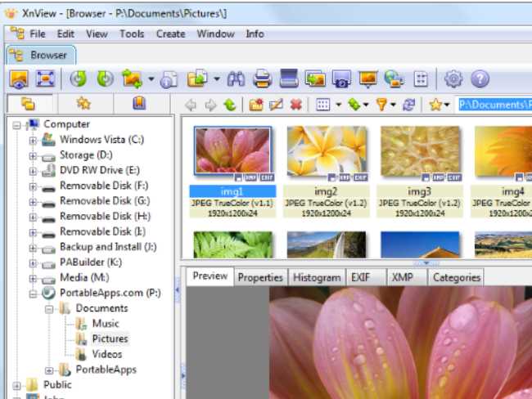
Task: Click the printer icon
Action: point(262,79)
